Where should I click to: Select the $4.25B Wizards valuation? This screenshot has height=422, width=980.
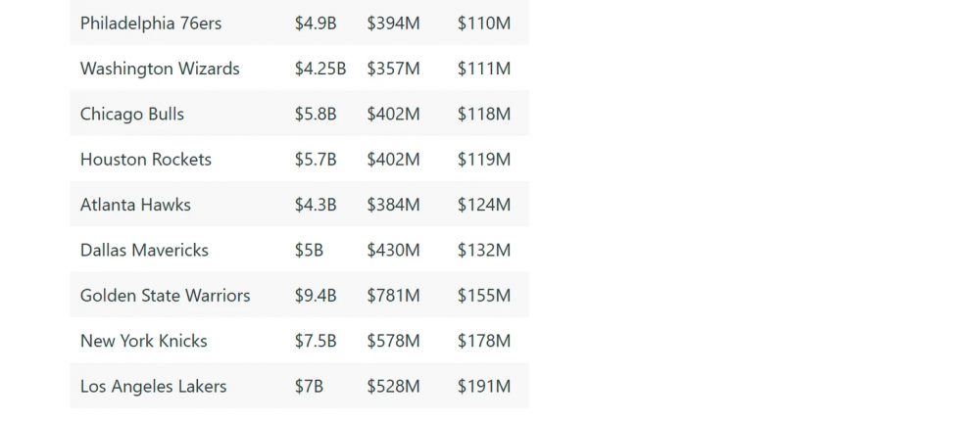point(320,69)
